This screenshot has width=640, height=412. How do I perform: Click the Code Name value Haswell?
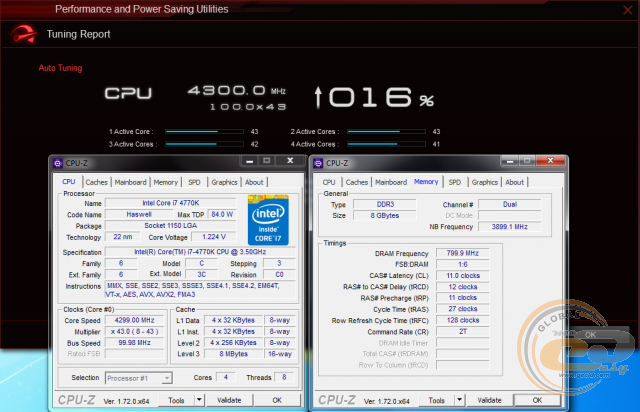point(139,214)
